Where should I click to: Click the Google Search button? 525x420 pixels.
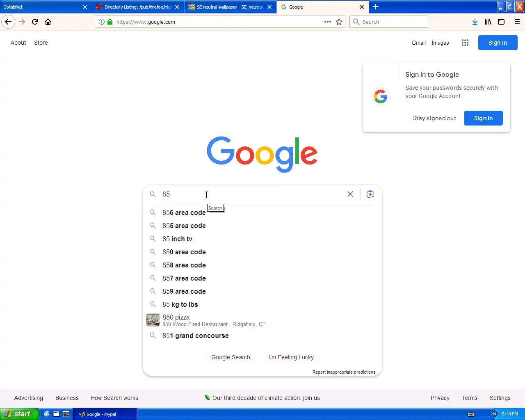click(x=231, y=357)
